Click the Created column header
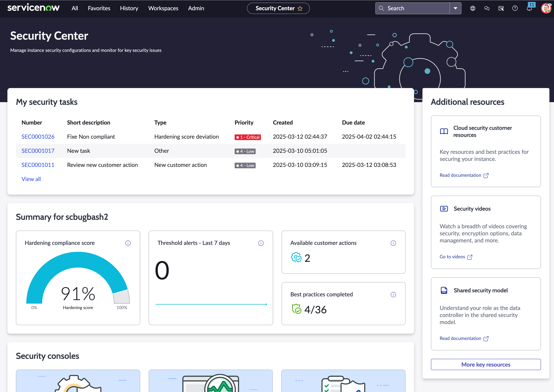The image size is (554, 392). click(283, 123)
